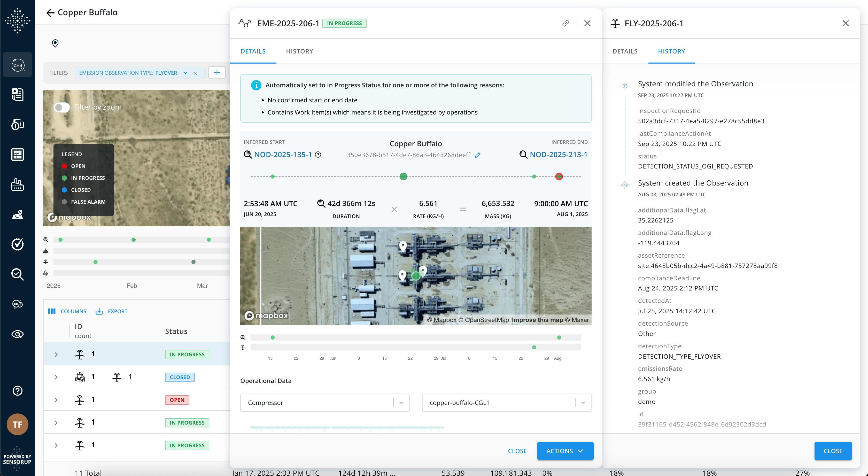Screen dimensions: 868x476
Task: Click the Export button
Action: coord(112,311)
